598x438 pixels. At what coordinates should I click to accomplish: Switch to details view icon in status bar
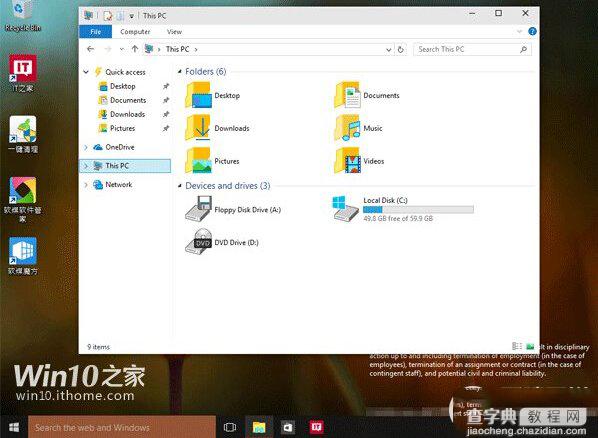click(517, 346)
